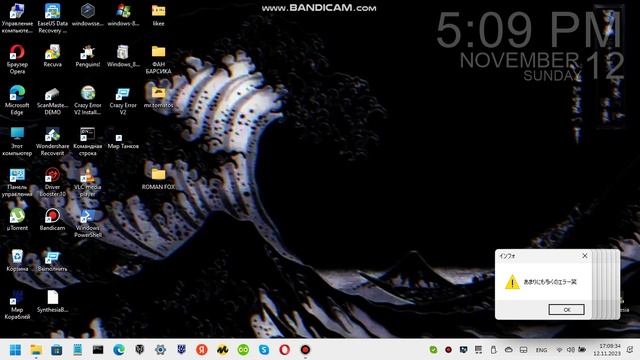
Task: Select the Панель управления desktop icon
Action: coord(17,182)
